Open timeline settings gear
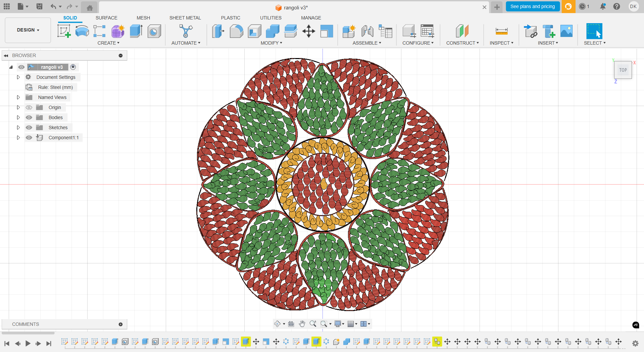The height and width of the screenshot is (352, 644). pyautogui.click(x=635, y=343)
